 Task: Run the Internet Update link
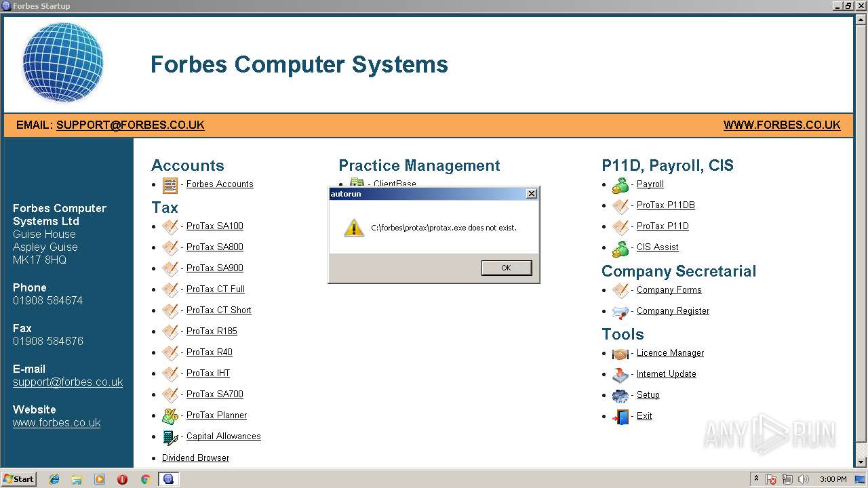click(667, 374)
